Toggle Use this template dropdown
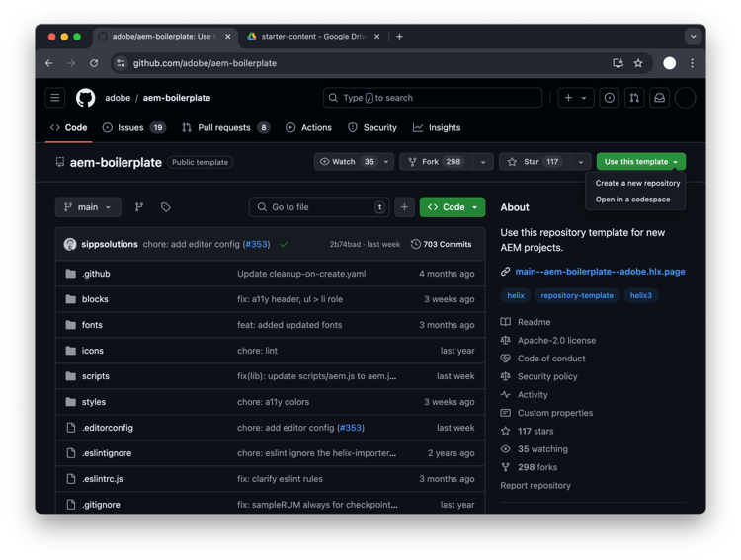The width and height of the screenshot is (741, 560). pyautogui.click(x=641, y=162)
